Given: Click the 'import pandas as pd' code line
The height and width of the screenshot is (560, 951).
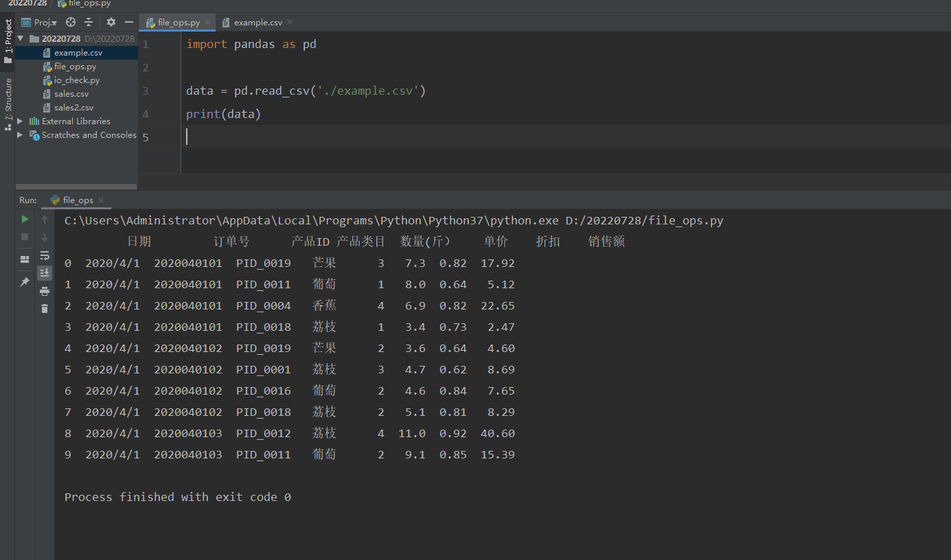Looking at the screenshot, I should pos(251,45).
